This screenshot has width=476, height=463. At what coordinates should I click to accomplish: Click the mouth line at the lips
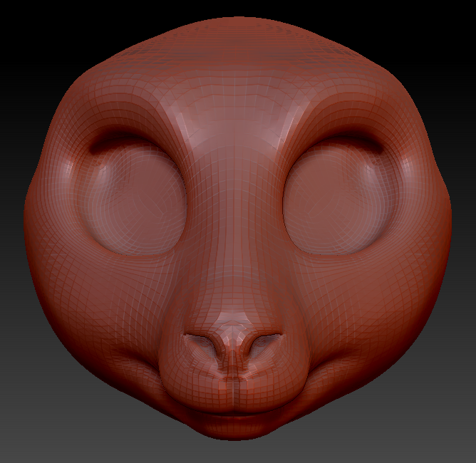tap(232, 412)
